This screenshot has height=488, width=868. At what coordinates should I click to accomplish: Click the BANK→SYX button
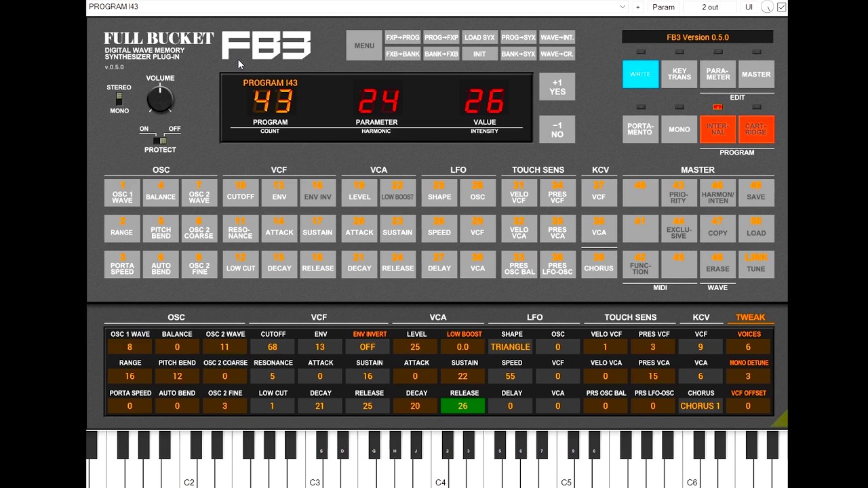coord(519,54)
